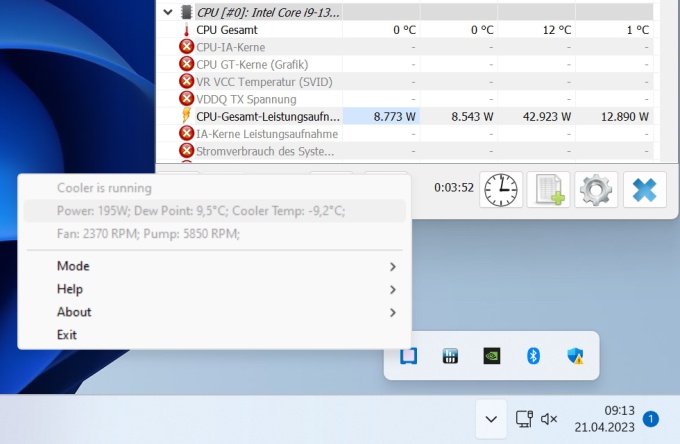Click the red X icon beside VR VCC Temperatur
Image resolution: width=680 pixels, height=444 pixels.
pyautogui.click(x=186, y=82)
